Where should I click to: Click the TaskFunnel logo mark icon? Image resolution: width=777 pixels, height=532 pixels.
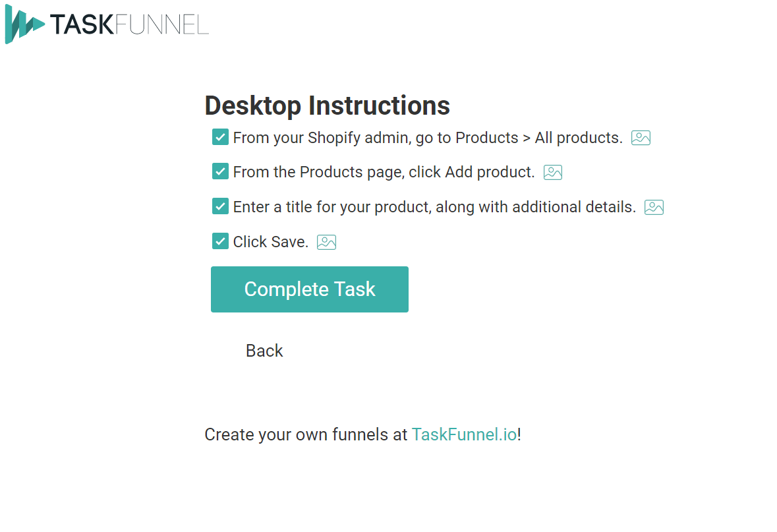tap(24, 25)
